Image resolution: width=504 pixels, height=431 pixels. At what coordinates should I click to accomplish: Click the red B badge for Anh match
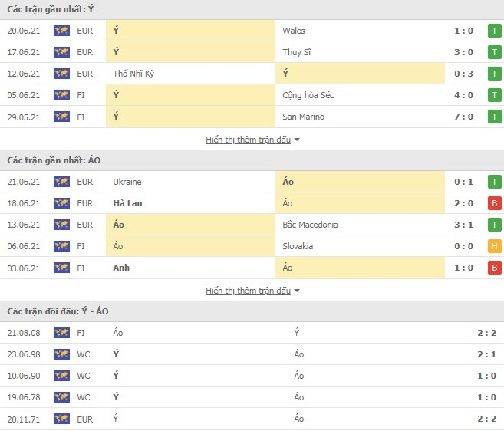coord(494,268)
